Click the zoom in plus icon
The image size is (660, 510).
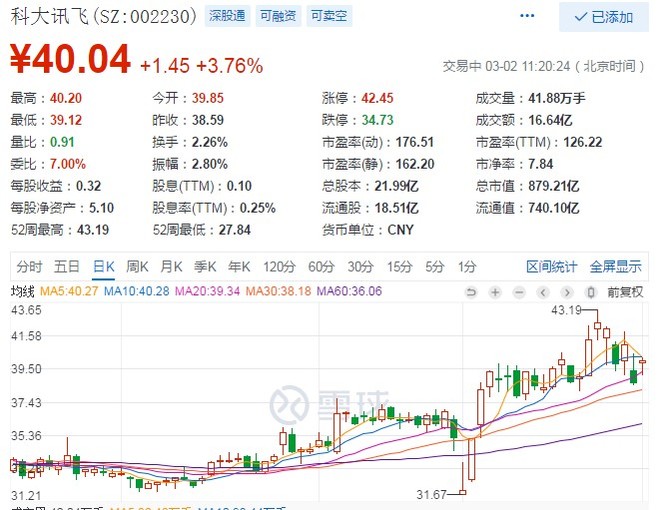(495, 292)
